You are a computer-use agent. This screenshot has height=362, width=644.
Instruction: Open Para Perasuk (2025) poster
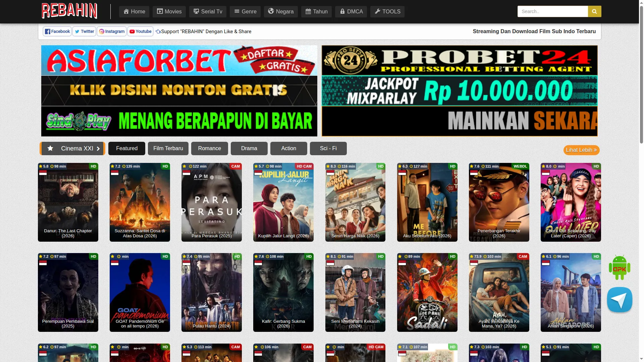(212, 202)
